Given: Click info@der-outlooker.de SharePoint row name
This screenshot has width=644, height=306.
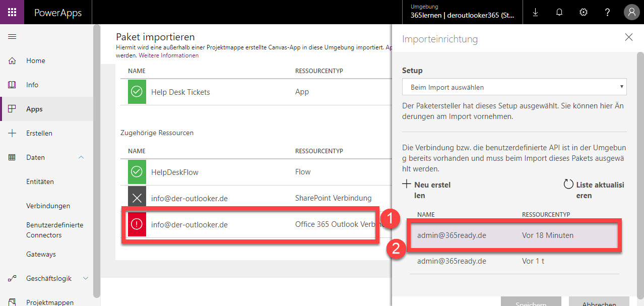Looking at the screenshot, I should 189,199.
